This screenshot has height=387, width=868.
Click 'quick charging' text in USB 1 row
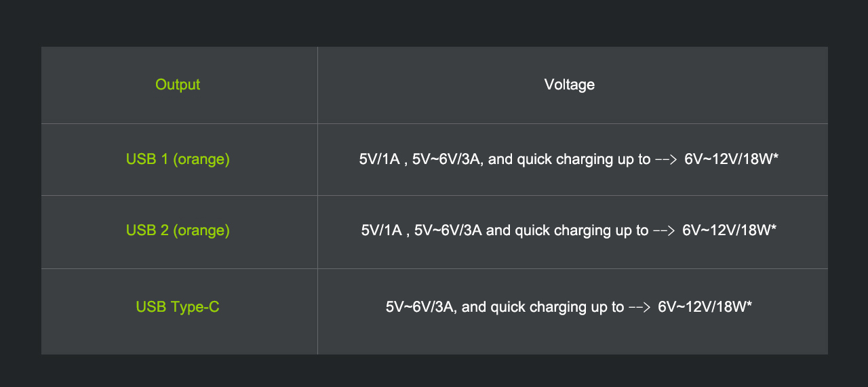click(x=559, y=160)
